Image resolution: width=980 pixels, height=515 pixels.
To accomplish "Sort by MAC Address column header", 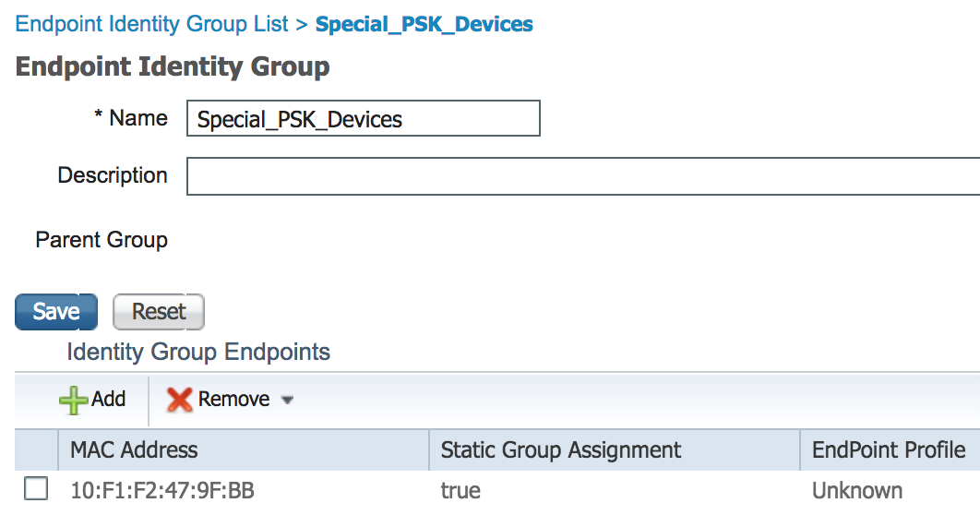I will click(x=243, y=450).
